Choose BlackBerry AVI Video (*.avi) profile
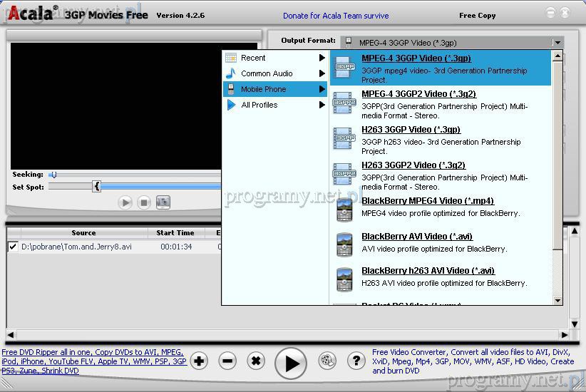The image size is (586, 392). tap(416, 237)
